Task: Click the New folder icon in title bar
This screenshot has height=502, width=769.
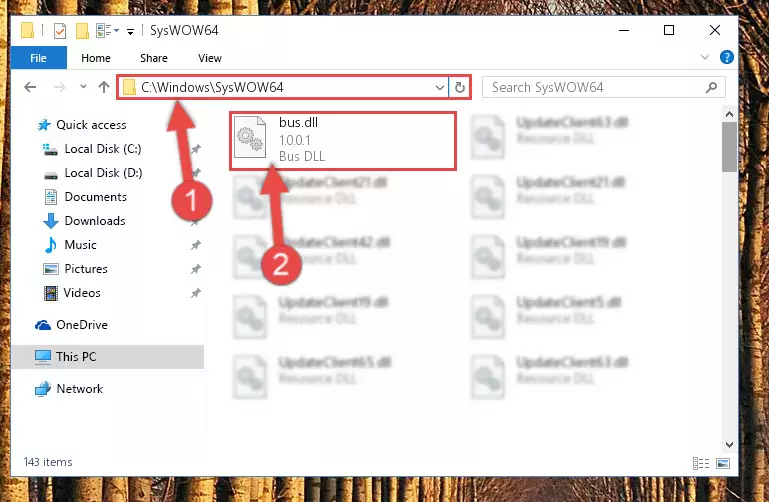Action: (82, 31)
